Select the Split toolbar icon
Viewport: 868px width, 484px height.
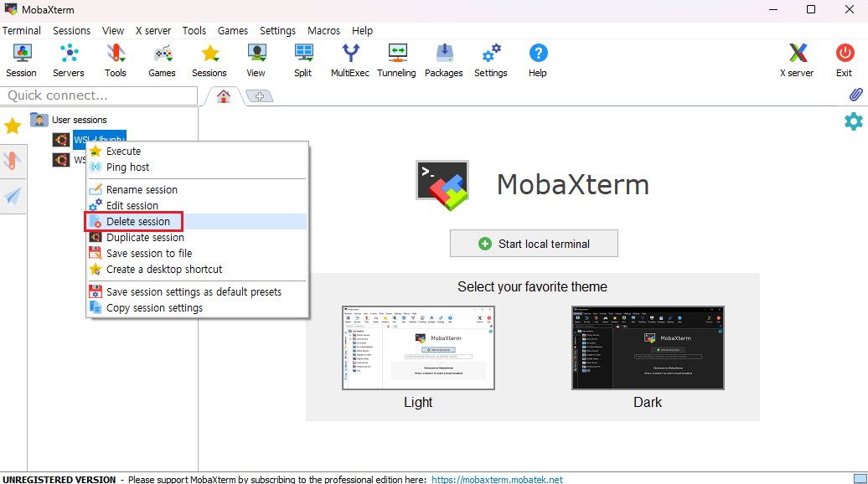302,61
